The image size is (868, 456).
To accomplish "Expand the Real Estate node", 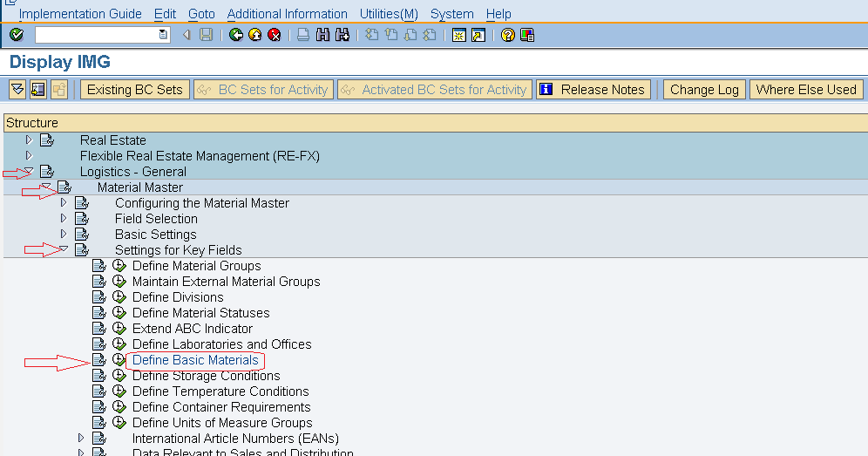I will [x=29, y=140].
